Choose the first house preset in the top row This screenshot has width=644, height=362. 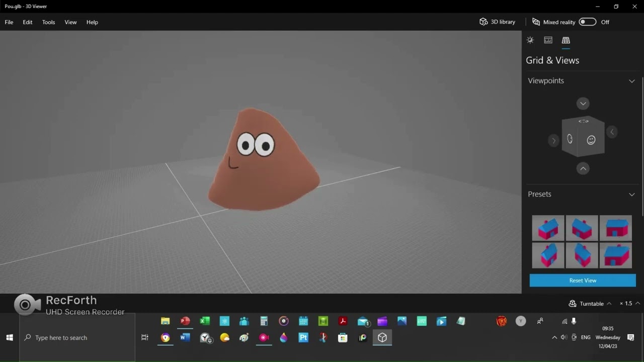click(x=548, y=228)
